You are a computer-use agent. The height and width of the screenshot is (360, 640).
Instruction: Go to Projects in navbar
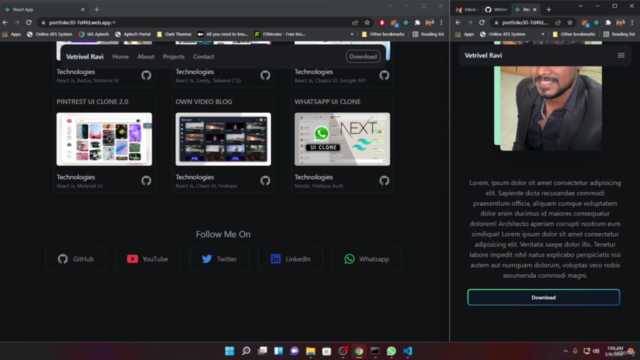[173, 57]
